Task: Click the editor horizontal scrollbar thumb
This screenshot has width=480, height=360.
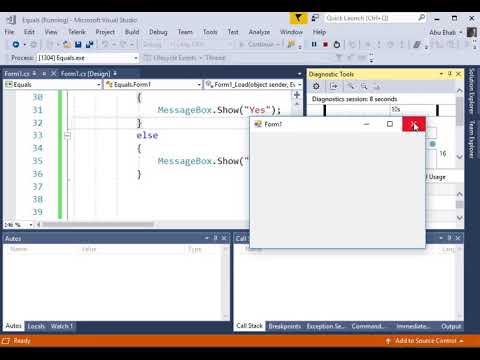Action: 97,225
